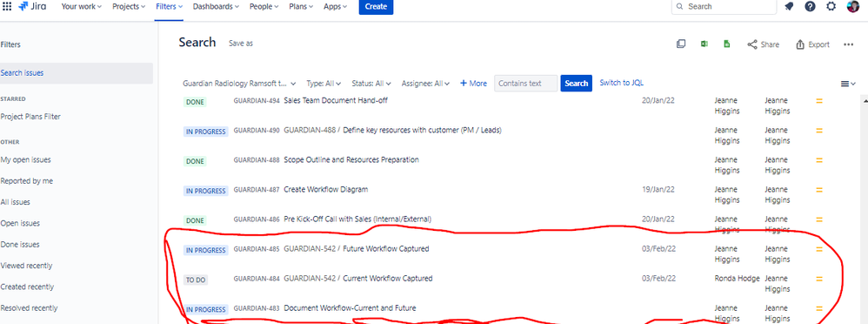Screen dimensions: 868x324
Task: Expand Assignee: All filter dropdown
Action: (425, 84)
